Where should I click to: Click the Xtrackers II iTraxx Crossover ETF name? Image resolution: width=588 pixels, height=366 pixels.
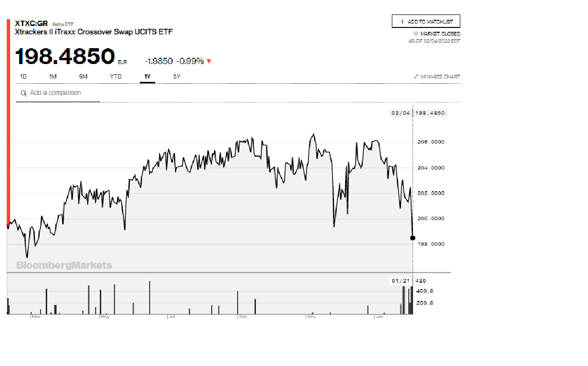[94, 32]
